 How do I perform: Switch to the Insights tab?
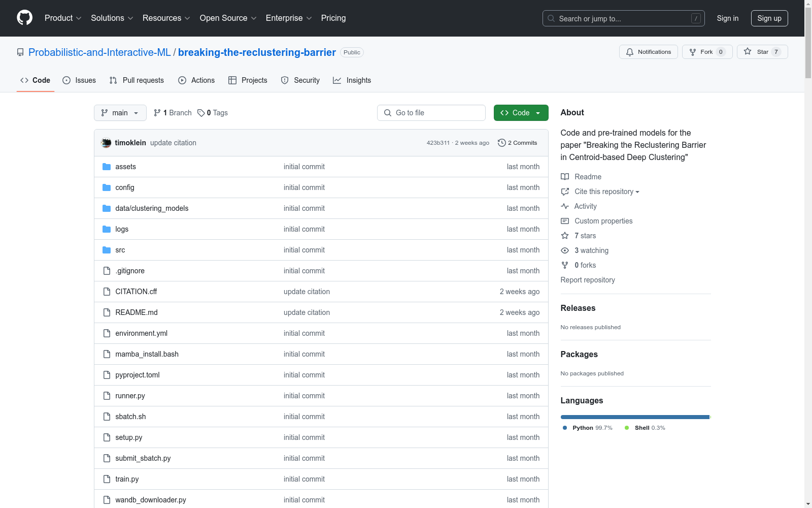coord(352,80)
